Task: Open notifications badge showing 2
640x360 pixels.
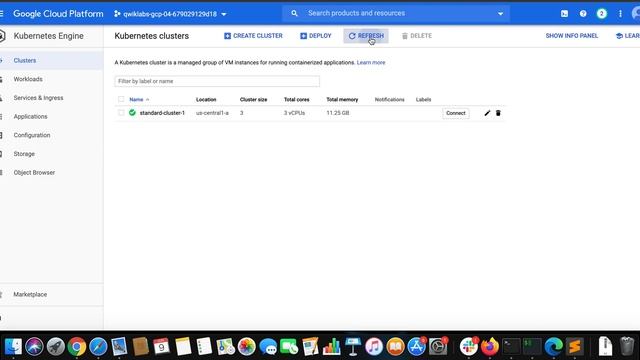Action: (x=601, y=14)
